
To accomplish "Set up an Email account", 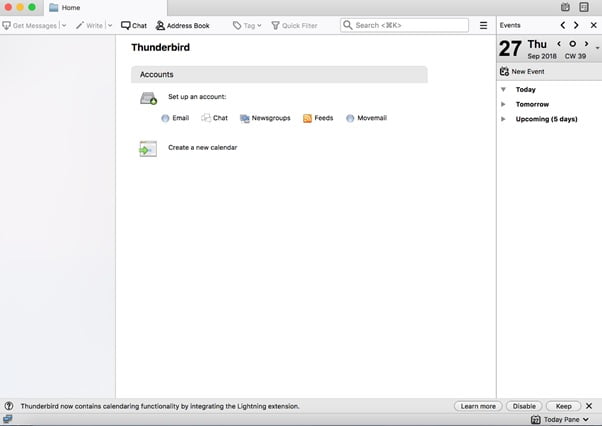I will point(175,118).
